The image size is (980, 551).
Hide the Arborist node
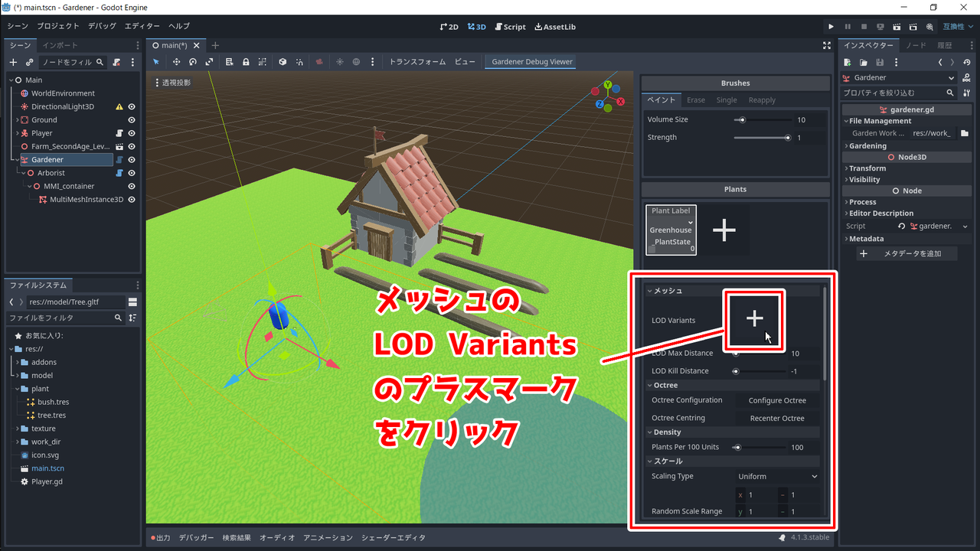click(132, 173)
